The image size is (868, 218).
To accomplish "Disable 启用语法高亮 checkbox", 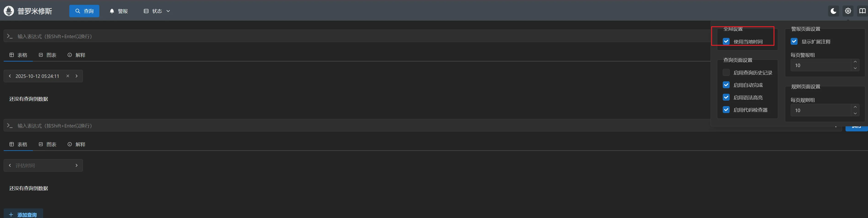I will tap(726, 98).
